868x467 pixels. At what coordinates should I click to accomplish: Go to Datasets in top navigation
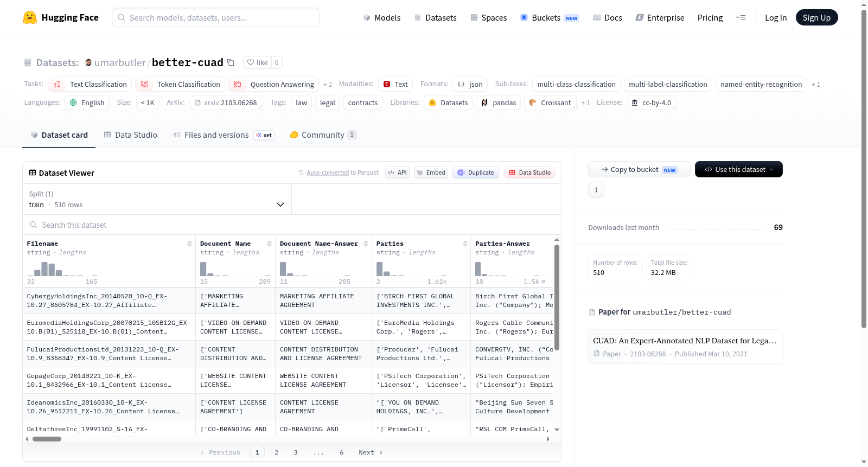[x=436, y=17]
